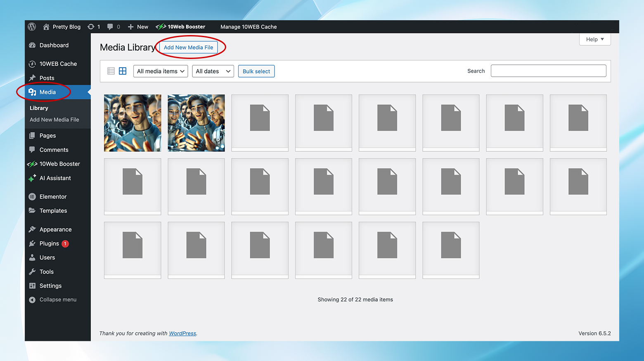
Task: Expand the All dates filter
Action: pyautogui.click(x=213, y=71)
